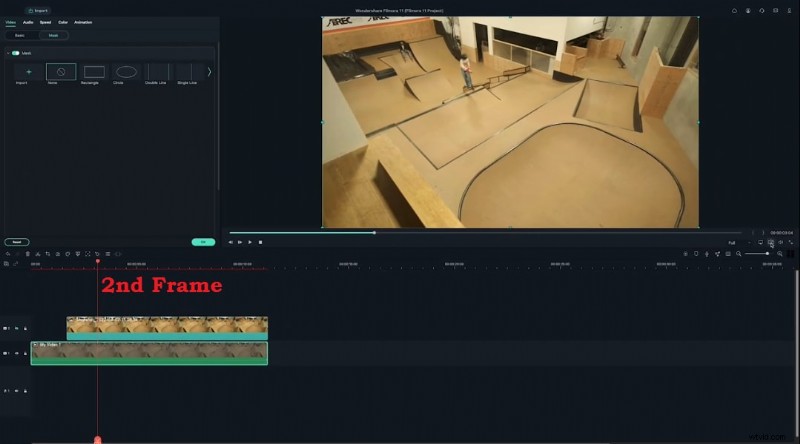Click the Import mask plus icon
The height and width of the screenshot is (444, 800).
(x=29, y=72)
